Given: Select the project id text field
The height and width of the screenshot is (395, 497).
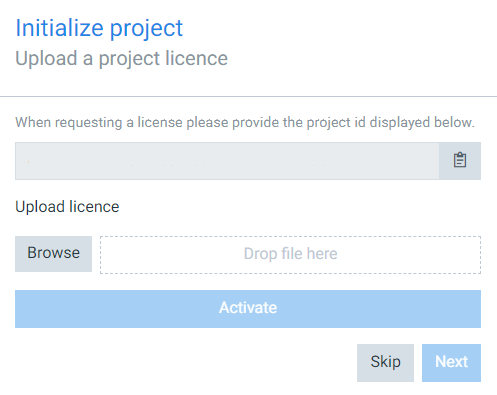Looking at the screenshot, I should coord(227,161).
